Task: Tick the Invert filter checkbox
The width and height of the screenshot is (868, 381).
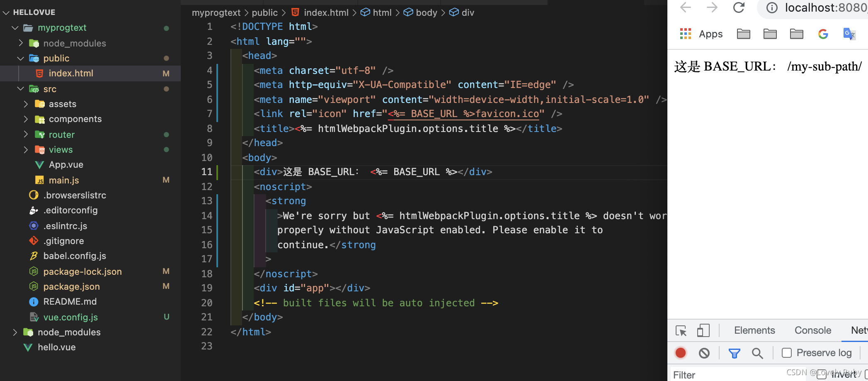Action: (x=821, y=375)
